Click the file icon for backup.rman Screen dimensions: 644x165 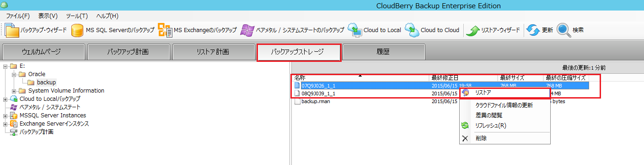297,101
